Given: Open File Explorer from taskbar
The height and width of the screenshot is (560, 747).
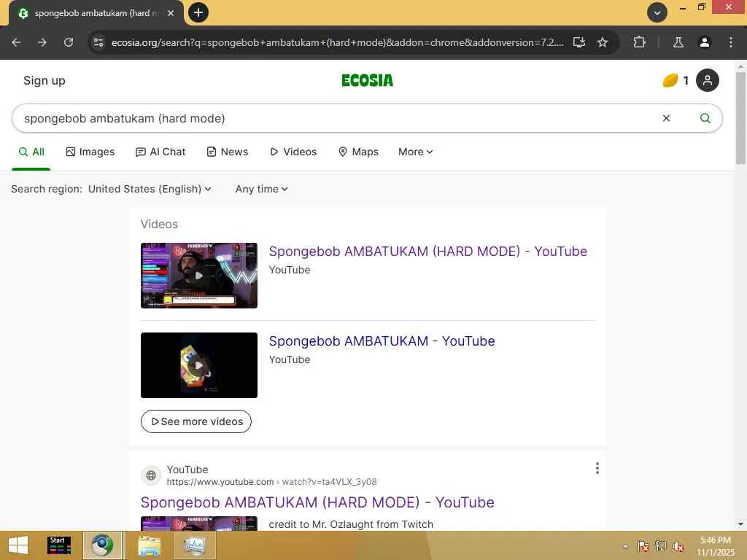Looking at the screenshot, I should pos(149,545).
